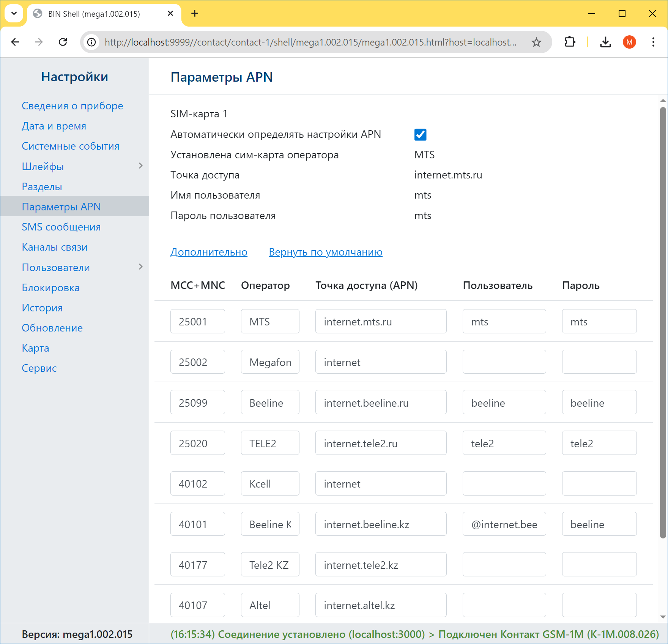The width and height of the screenshot is (668, 644).
Task: Bookmark this page with the star icon
Action: (x=536, y=42)
